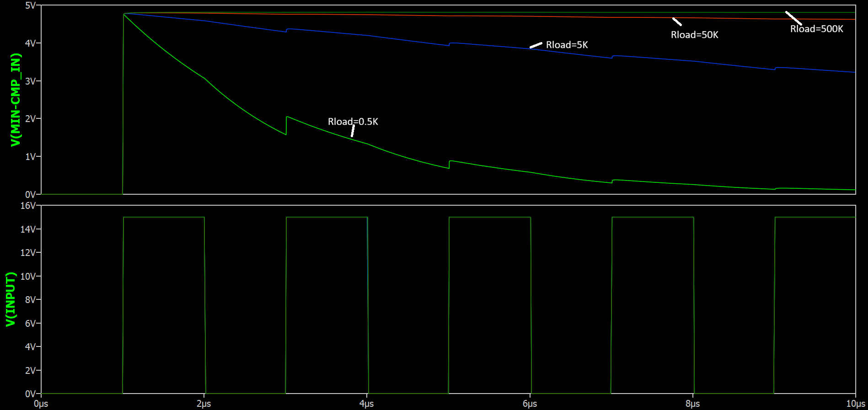Click the 6µs label on time axis
The image size is (868, 410).
(x=530, y=404)
